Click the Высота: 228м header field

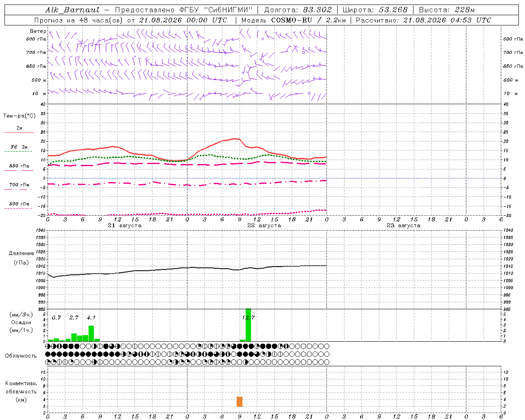click(x=447, y=10)
